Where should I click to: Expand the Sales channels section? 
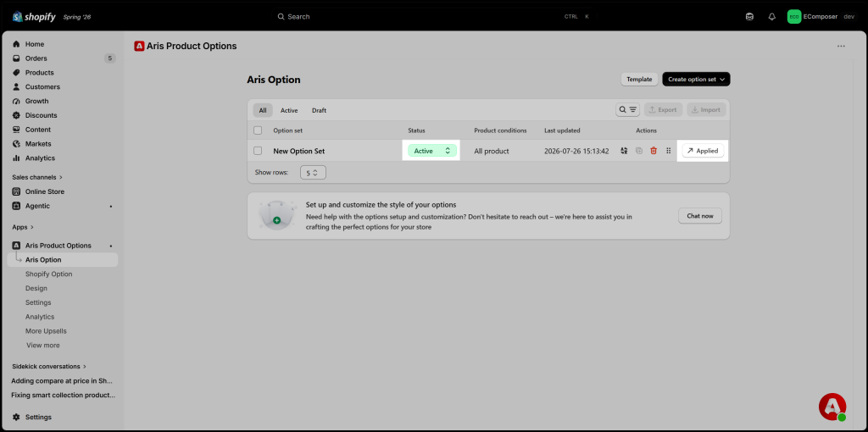37,178
